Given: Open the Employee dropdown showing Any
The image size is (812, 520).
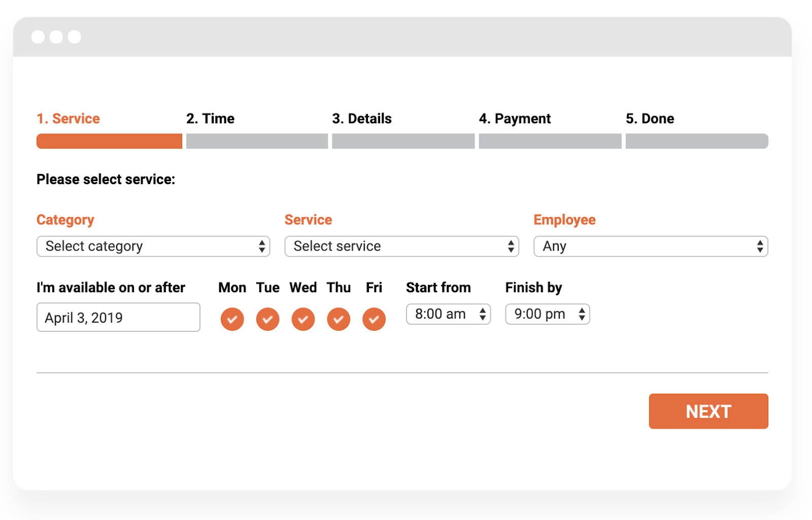Looking at the screenshot, I should (651, 247).
